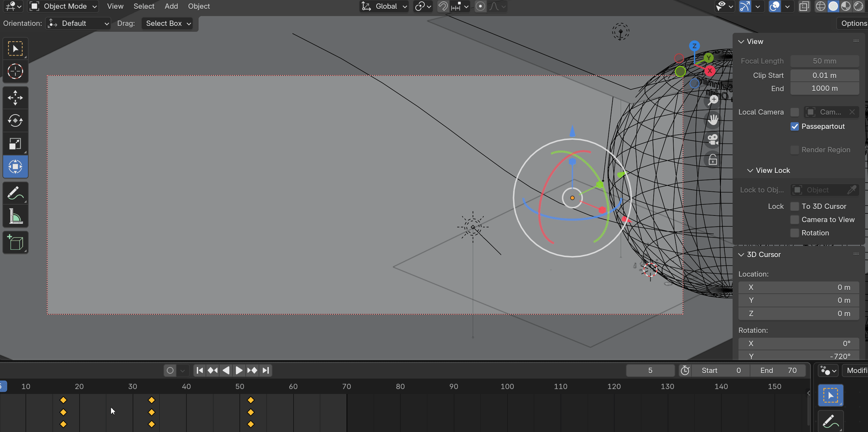Select the Measure tool
This screenshot has height=432, width=868.
click(x=15, y=217)
